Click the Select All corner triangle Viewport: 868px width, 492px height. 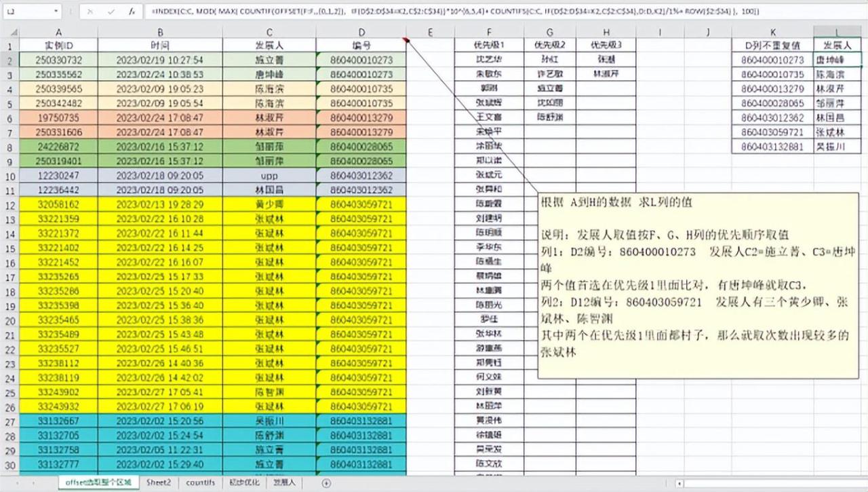15,32
